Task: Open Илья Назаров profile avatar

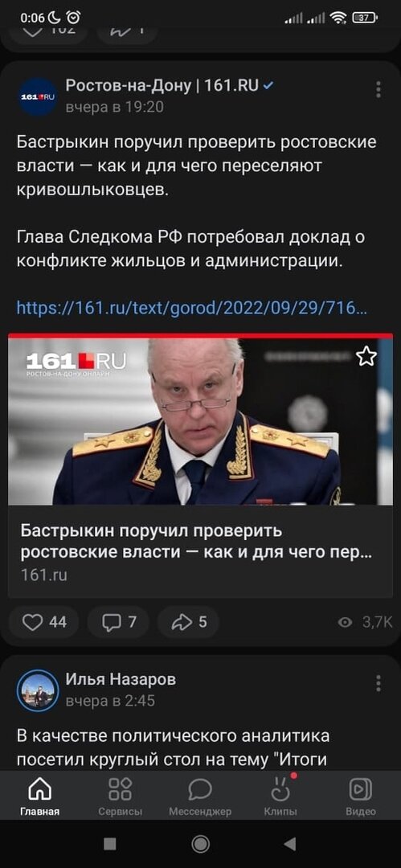Action: pos(38,690)
